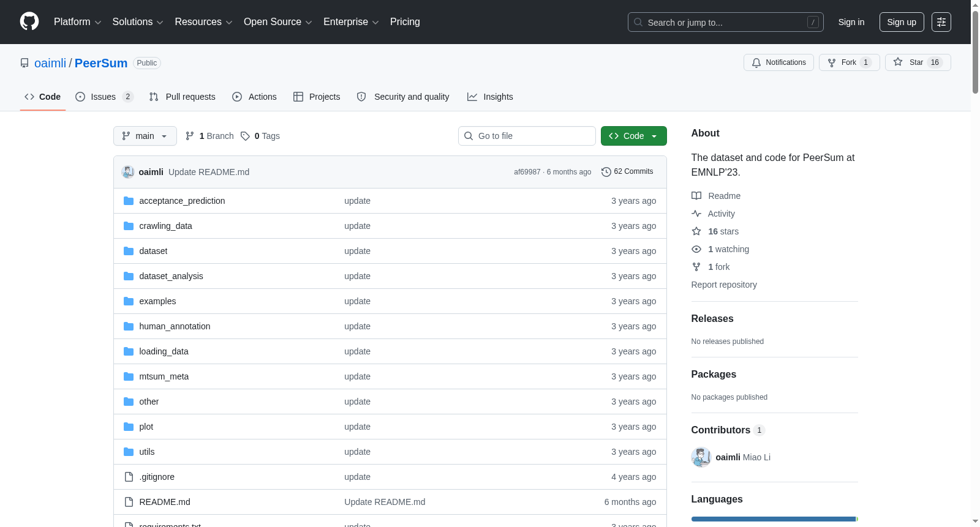Expand the Open Source menu

pos(278,22)
